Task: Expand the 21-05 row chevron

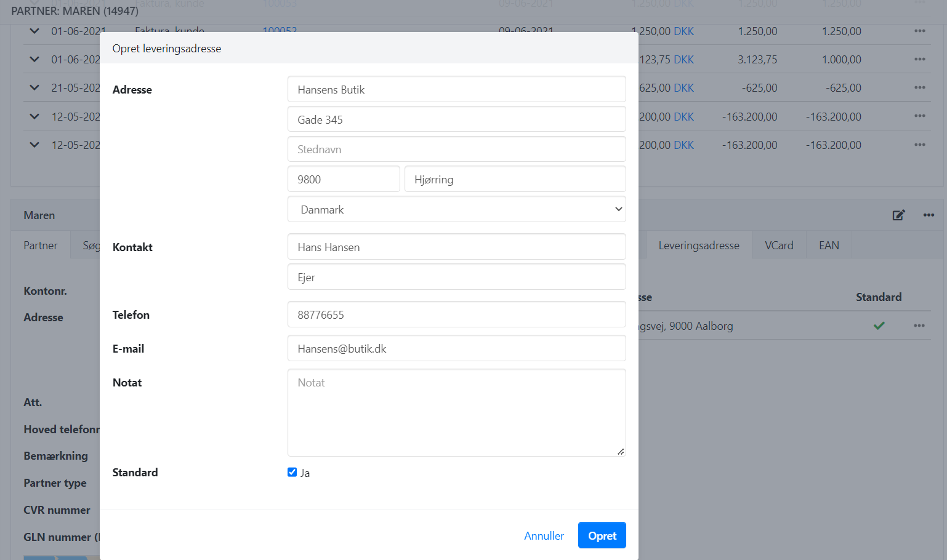Action: (34, 87)
